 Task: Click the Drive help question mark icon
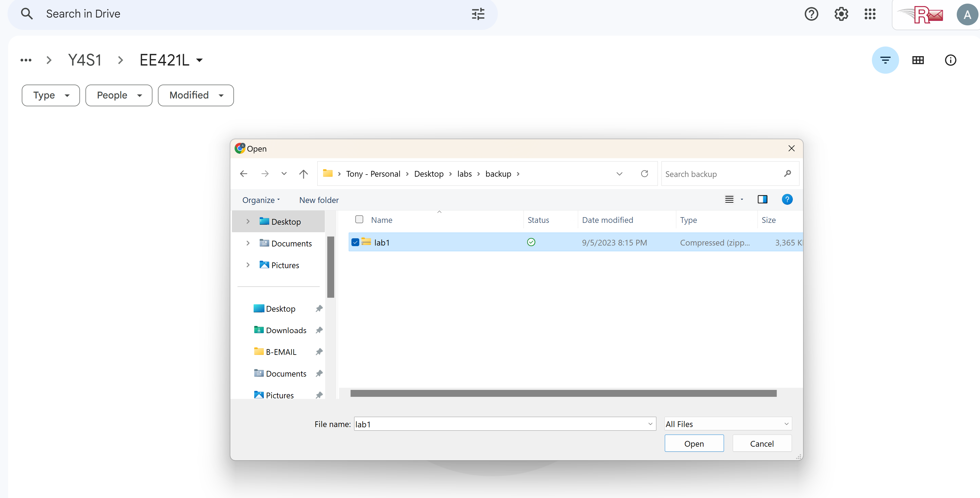tap(811, 14)
